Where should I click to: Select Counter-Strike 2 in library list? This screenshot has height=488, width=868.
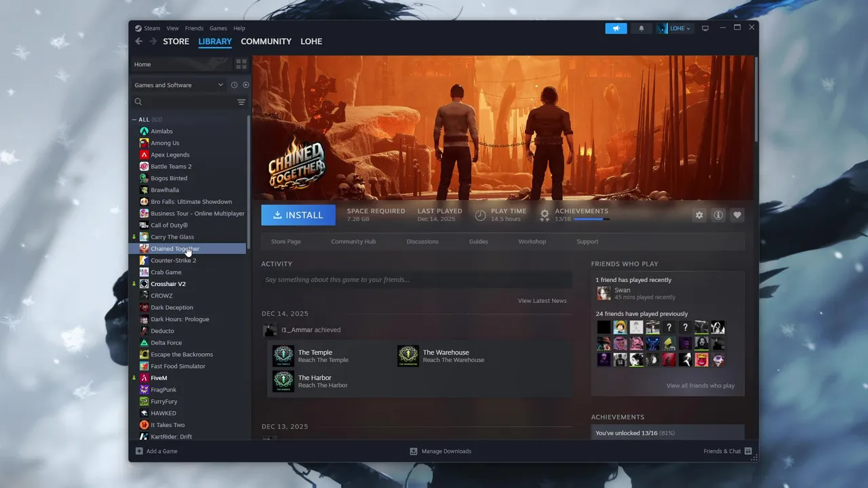(174, 261)
